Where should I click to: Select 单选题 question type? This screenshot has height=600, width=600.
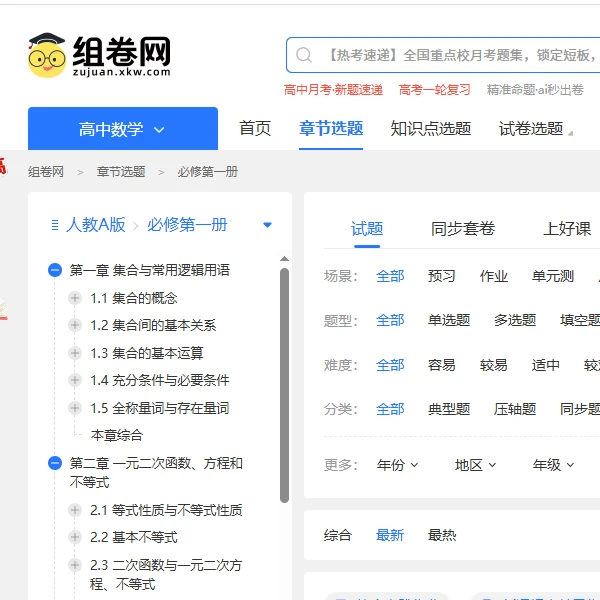449,320
